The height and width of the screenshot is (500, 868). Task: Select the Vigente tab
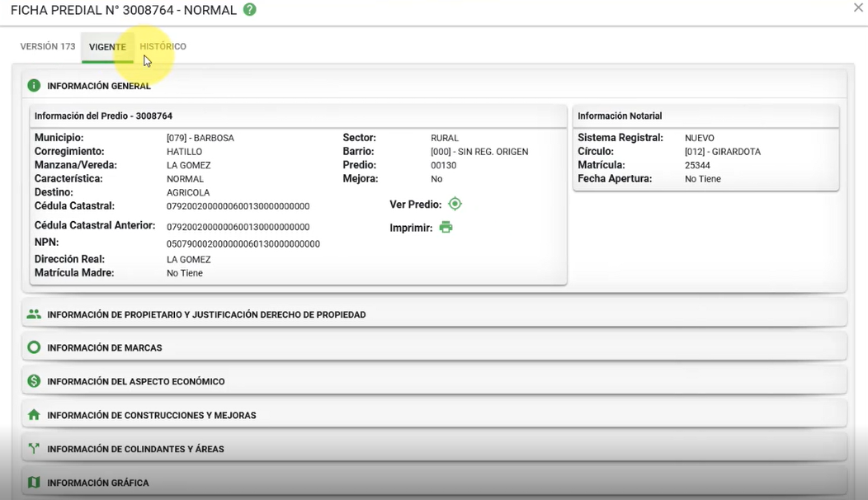[107, 47]
